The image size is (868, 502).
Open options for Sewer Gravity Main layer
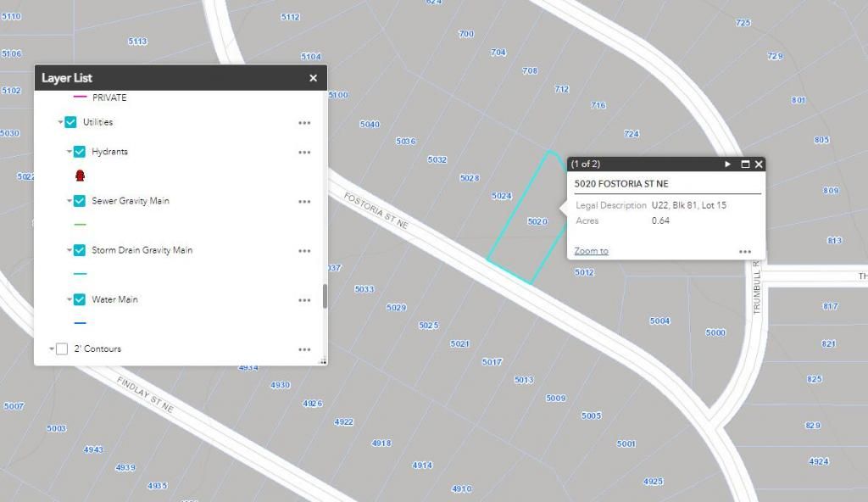coord(304,202)
